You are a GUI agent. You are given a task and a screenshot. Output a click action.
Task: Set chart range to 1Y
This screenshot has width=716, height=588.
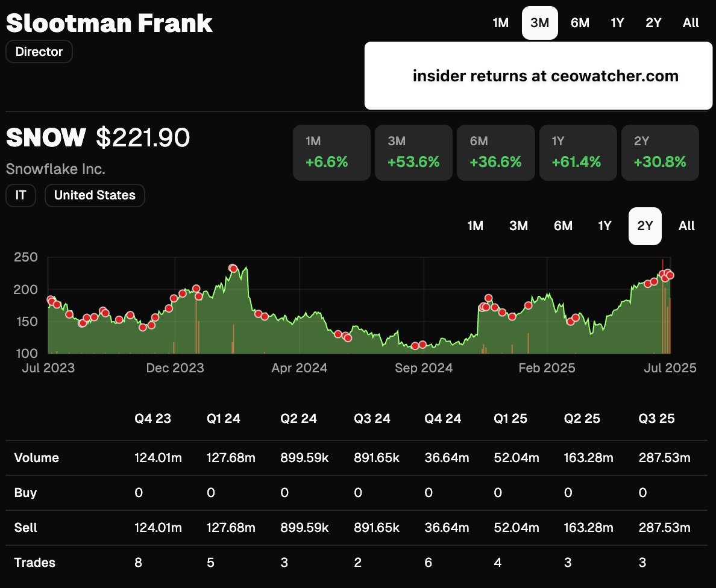[x=605, y=226]
